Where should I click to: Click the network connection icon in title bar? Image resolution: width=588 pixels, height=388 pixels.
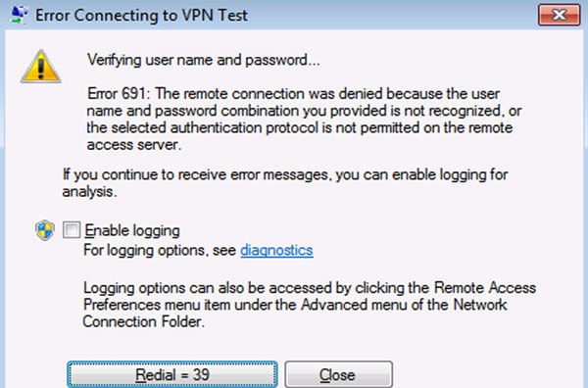point(20,15)
